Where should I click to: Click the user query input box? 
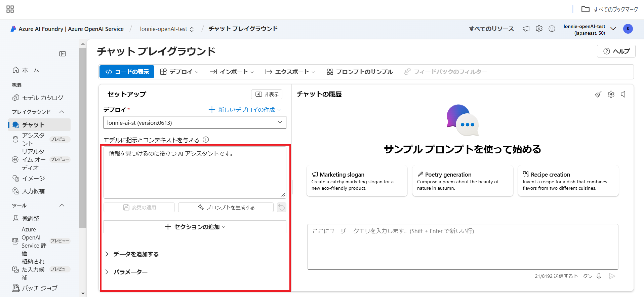click(463, 247)
